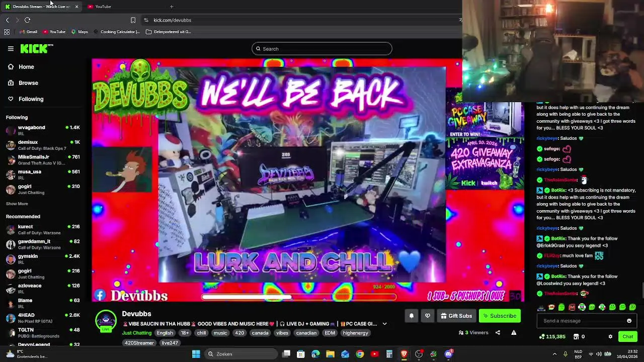This screenshot has width=644, height=362.
Task: Open chat settings gear icon
Action: 610,336
